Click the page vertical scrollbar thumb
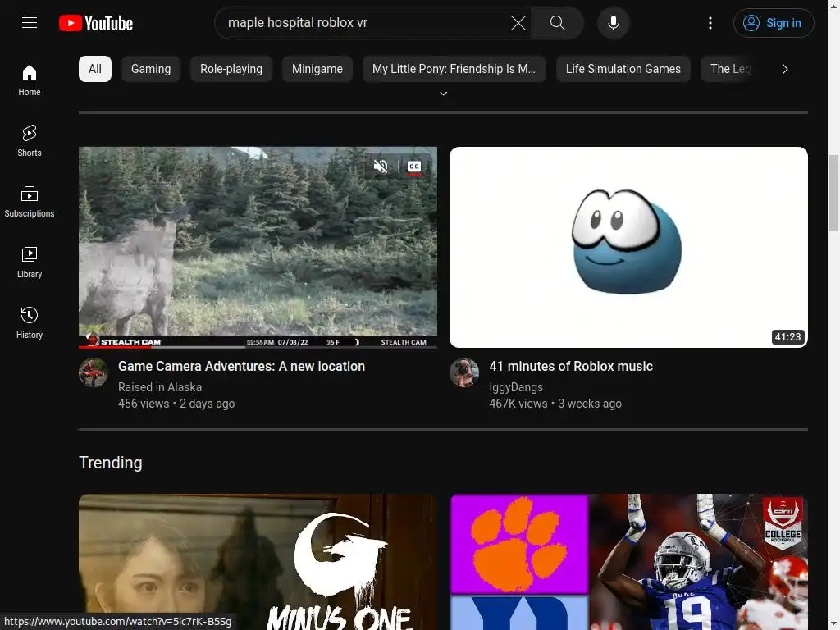The height and width of the screenshot is (630, 840). pyautogui.click(x=833, y=194)
